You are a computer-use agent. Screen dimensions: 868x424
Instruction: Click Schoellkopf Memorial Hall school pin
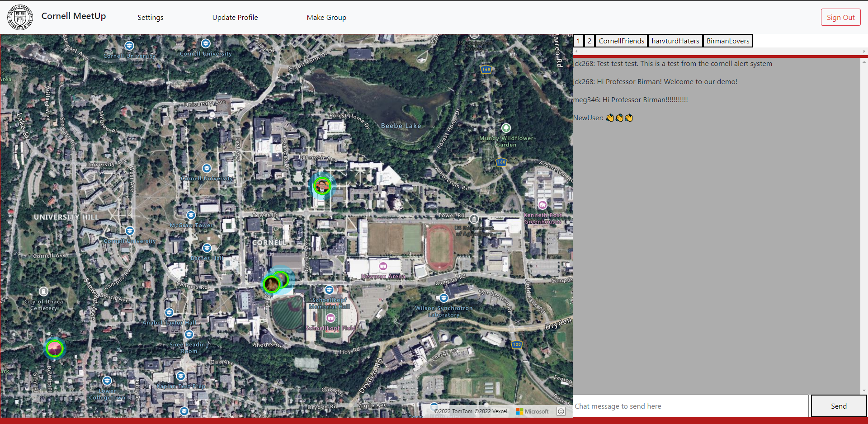[x=329, y=290]
